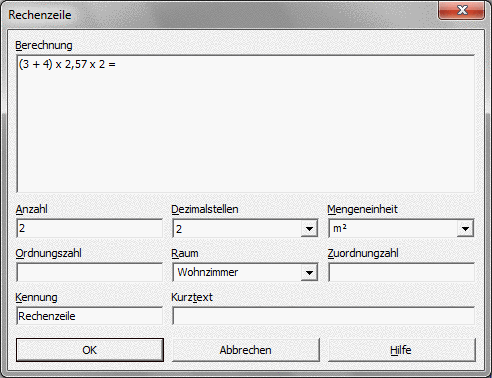Click the Rechenzeile window title
This screenshot has height=378, width=492.
40,15
